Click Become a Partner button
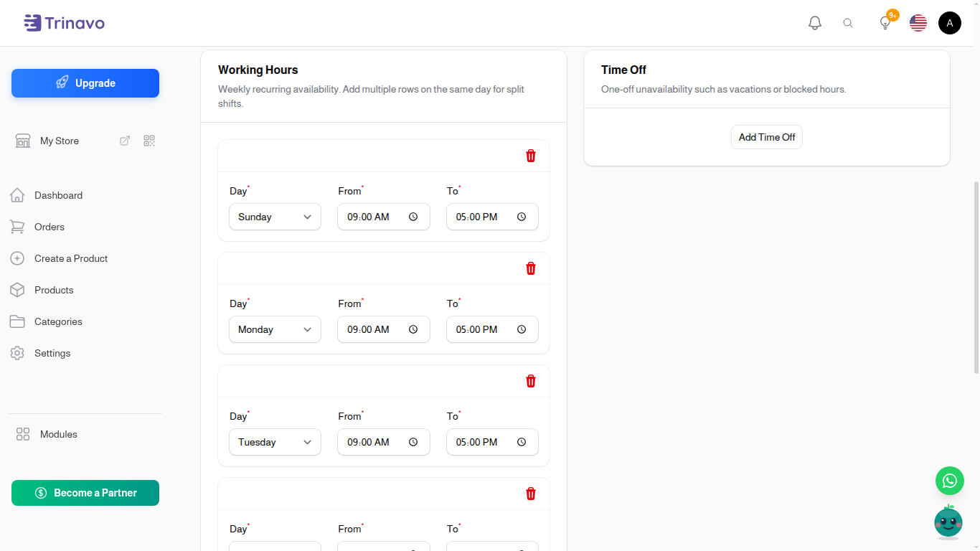The image size is (980, 551). (85, 493)
